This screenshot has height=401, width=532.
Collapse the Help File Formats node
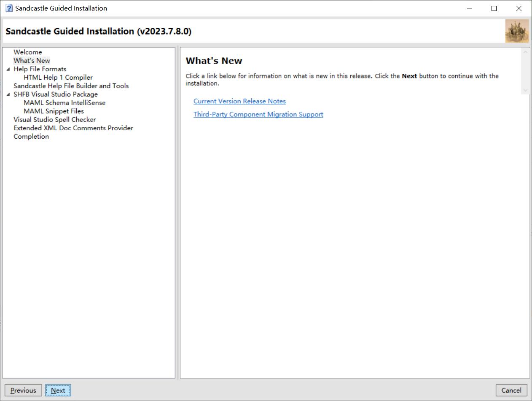point(8,69)
